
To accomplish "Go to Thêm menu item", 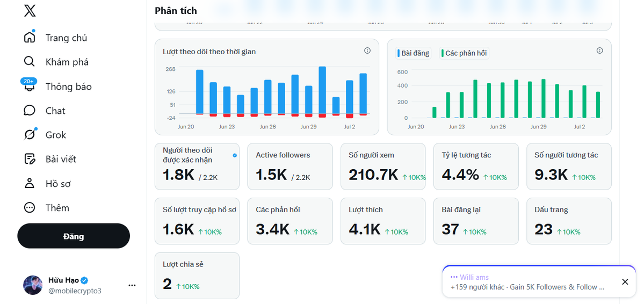I will point(57,208).
